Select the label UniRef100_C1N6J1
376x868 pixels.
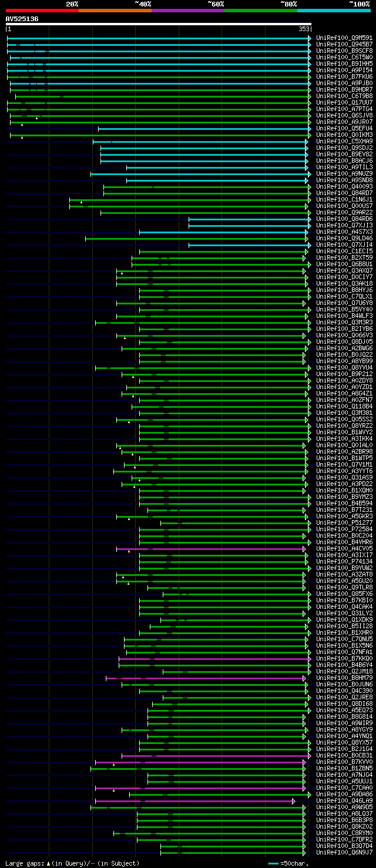(x=344, y=200)
